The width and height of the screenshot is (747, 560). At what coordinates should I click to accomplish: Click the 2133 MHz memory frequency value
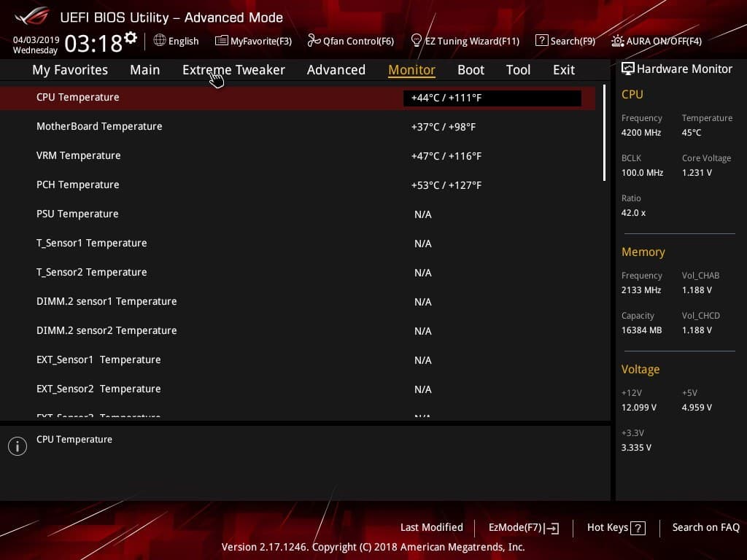(x=641, y=290)
